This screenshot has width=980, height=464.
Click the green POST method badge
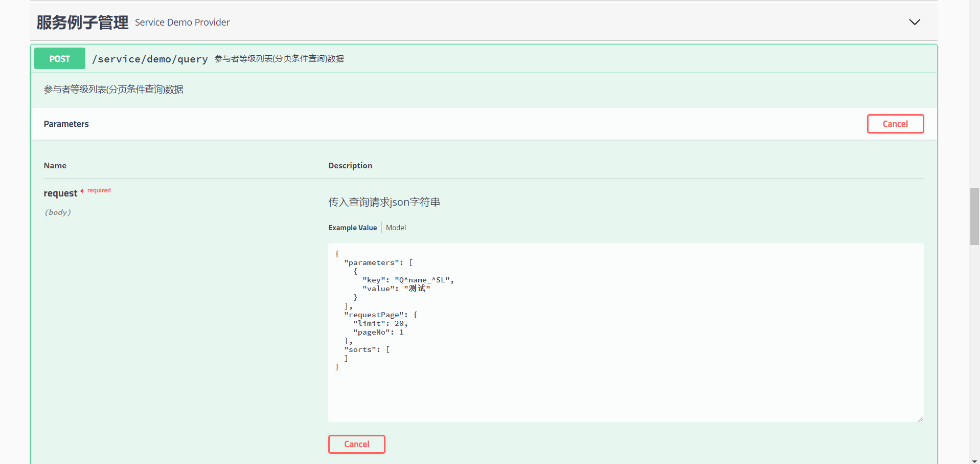point(59,59)
